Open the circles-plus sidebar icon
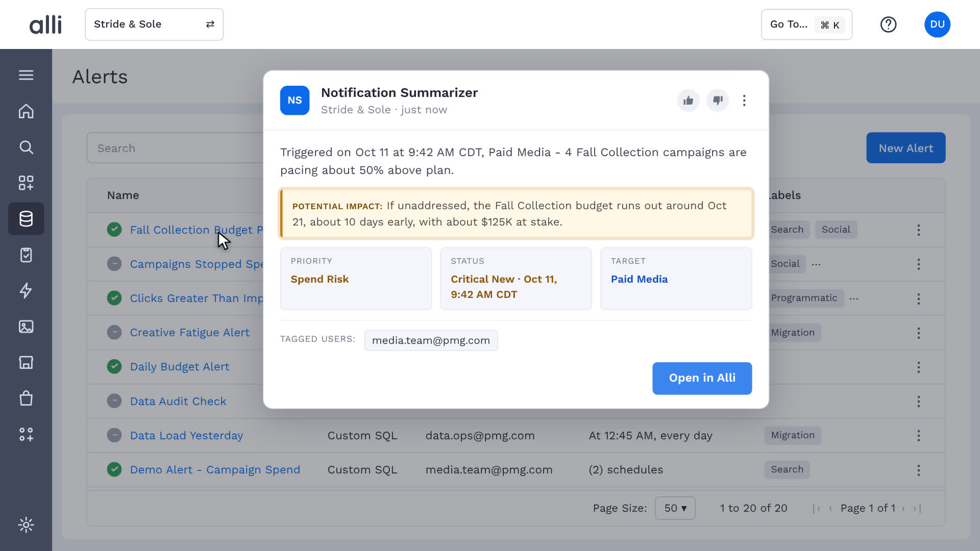The height and width of the screenshot is (551, 980). 26,434
